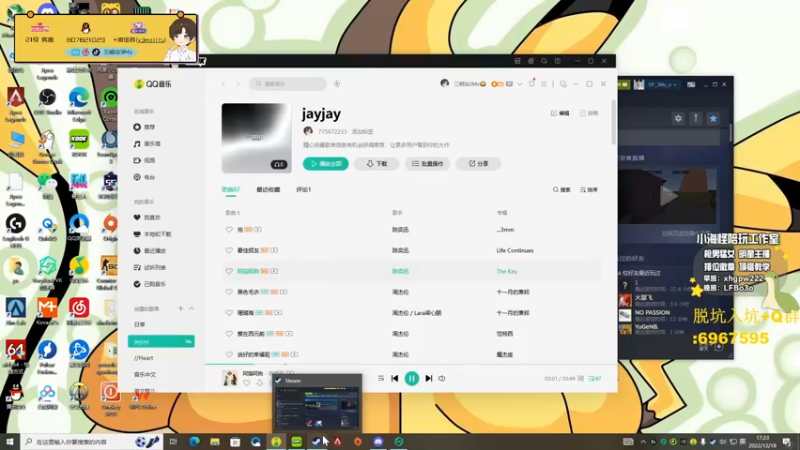
Task: Click the playback progress bar
Action: tap(411, 364)
